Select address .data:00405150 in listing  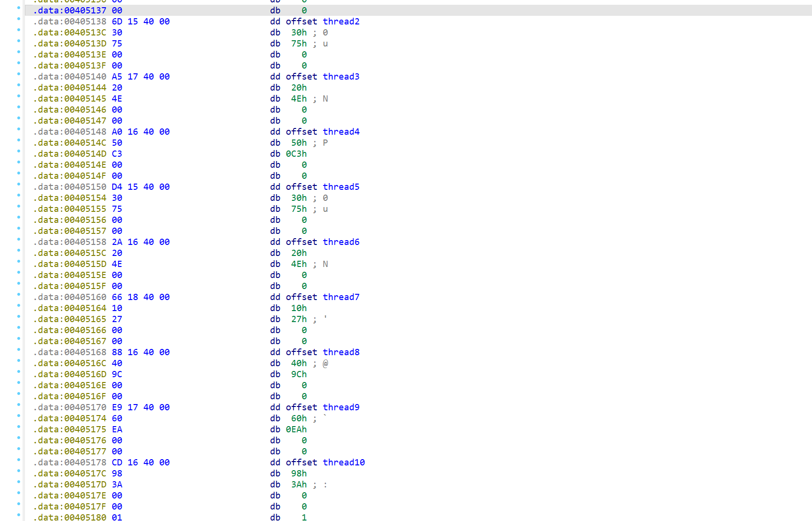(x=70, y=187)
